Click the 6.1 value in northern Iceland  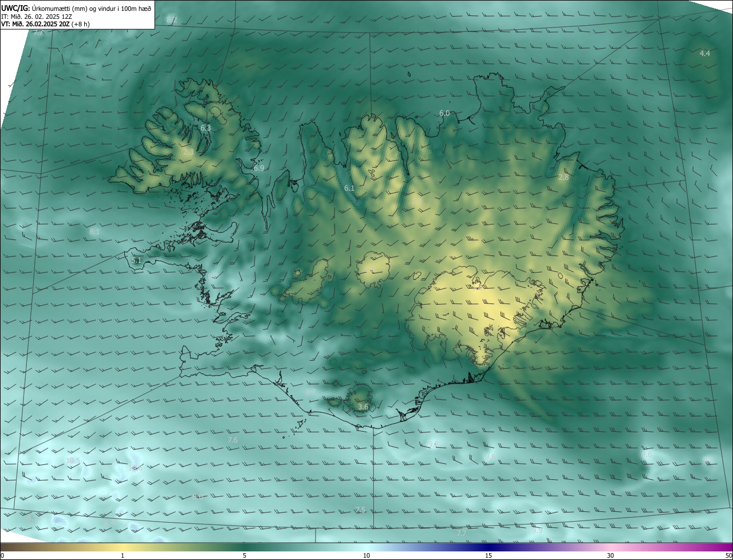click(x=349, y=188)
